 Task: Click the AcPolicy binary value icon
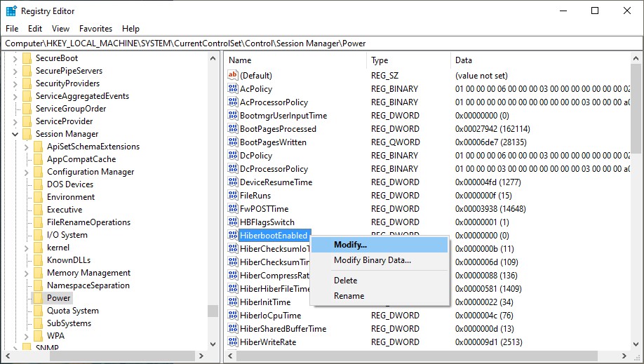pos(233,88)
